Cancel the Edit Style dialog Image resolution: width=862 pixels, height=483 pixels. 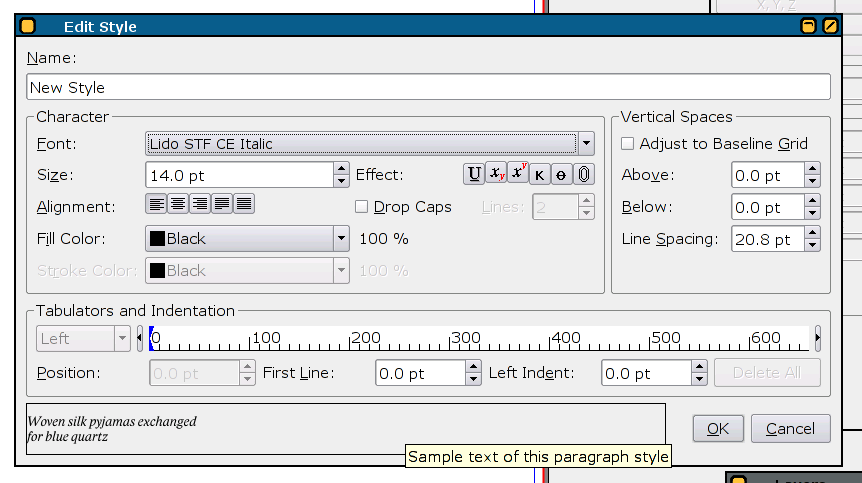tap(790, 429)
